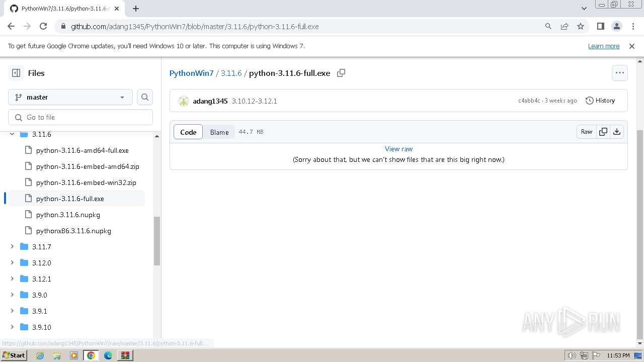The image size is (644, 362).
Task: Click file tree scroll up arrow
Action: (x=157, y=136)
